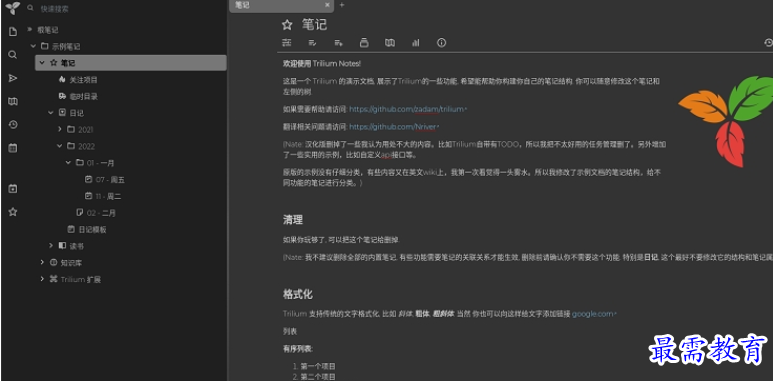Collapse the 01 - 一月 folder

pyautogui.click(x=69, y=163)
